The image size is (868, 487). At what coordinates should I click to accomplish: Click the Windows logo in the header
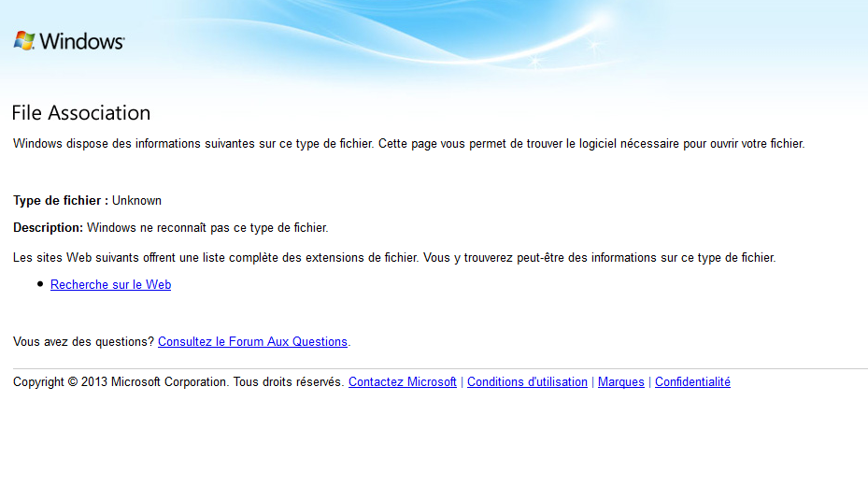click(69, 41)
